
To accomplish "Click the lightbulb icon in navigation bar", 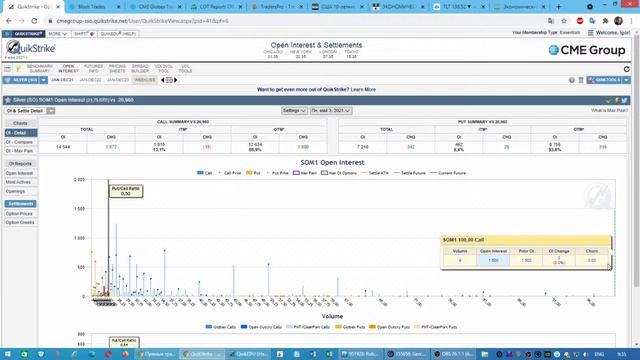I will [x=18, y=69].
